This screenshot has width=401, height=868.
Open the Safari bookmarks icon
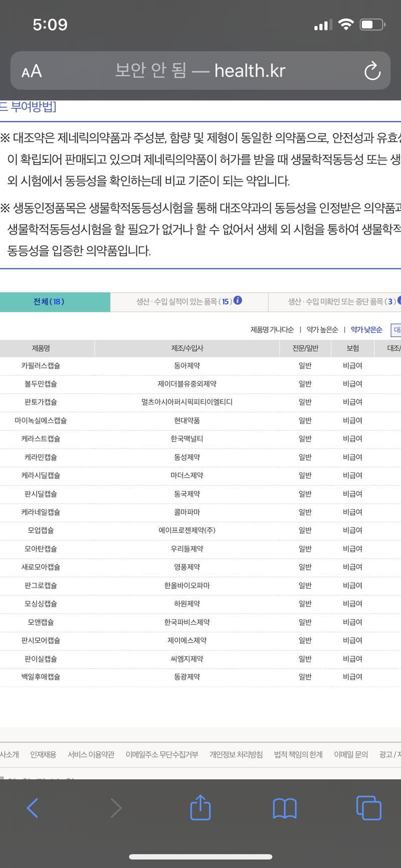click(285, 808)
